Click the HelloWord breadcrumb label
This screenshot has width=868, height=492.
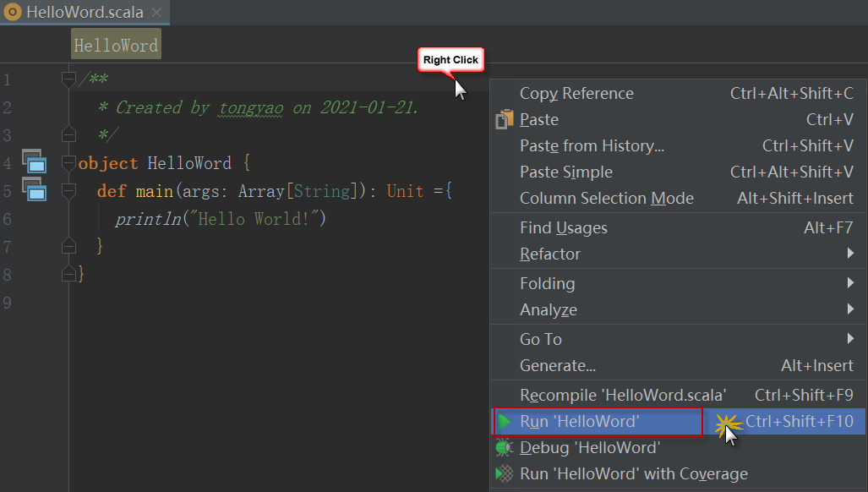[116, 46]
